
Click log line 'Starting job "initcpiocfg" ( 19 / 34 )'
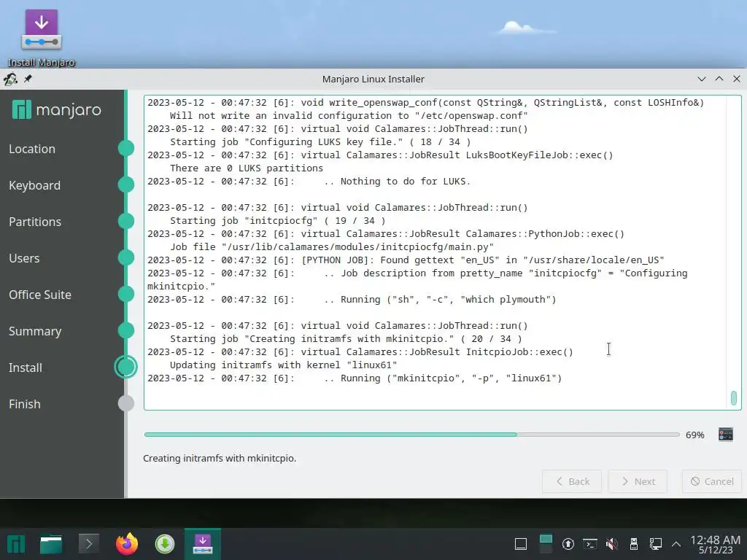278,221
